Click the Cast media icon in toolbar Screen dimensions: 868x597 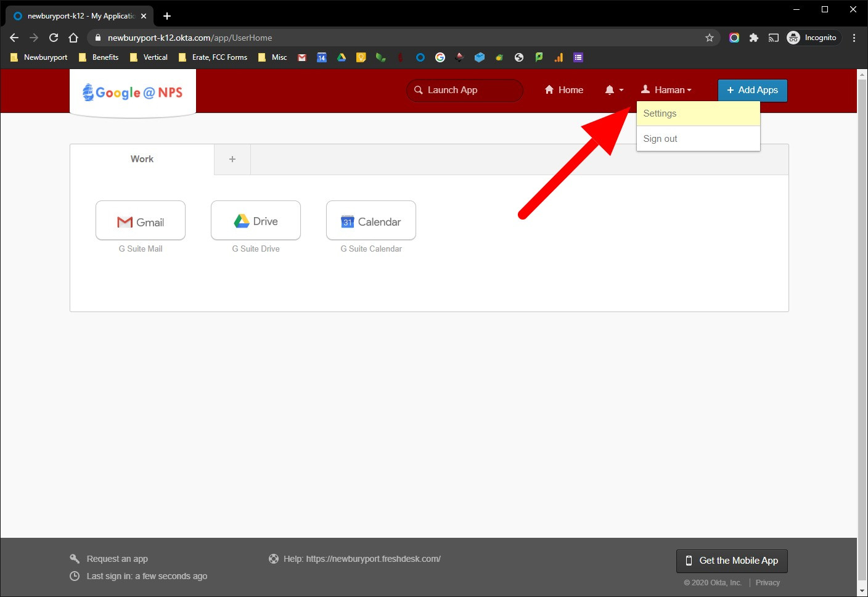pyautogui.click(x=773, y=38)
